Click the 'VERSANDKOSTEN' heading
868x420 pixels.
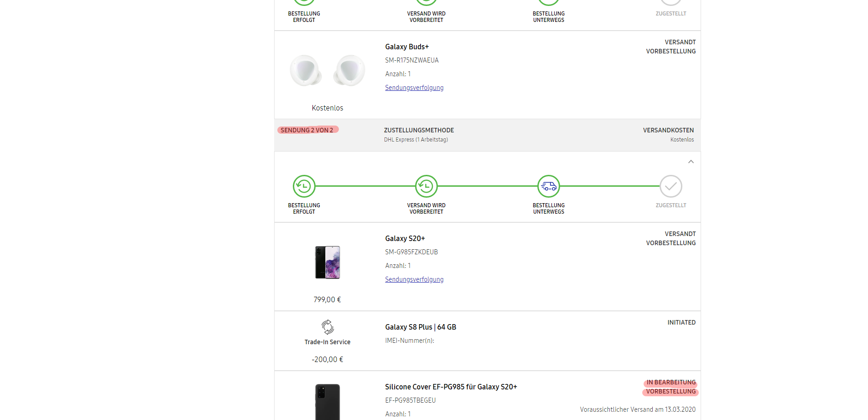[x=668, y=130]
